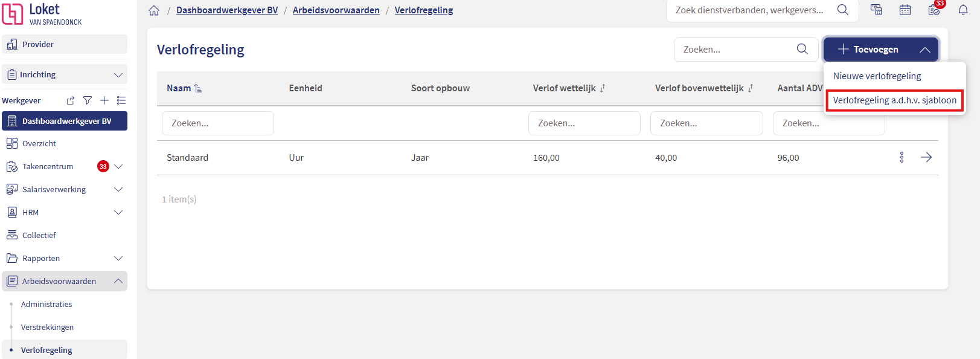Open Standaard row with arrow icon
Screen dimensions: 980x359
[x=926, y=157]
